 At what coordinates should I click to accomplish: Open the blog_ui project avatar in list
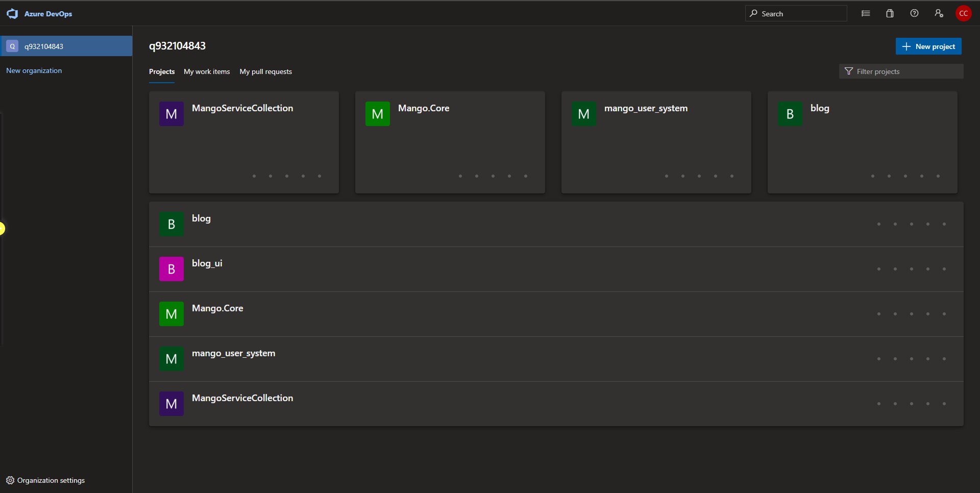coord(170,268)
